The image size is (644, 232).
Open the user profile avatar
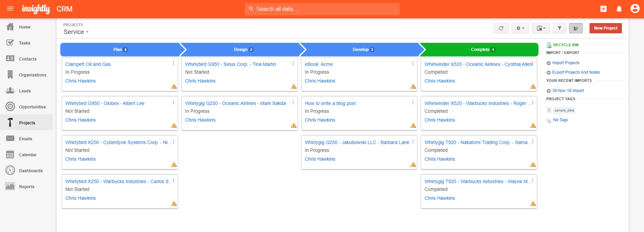[634, 9]
